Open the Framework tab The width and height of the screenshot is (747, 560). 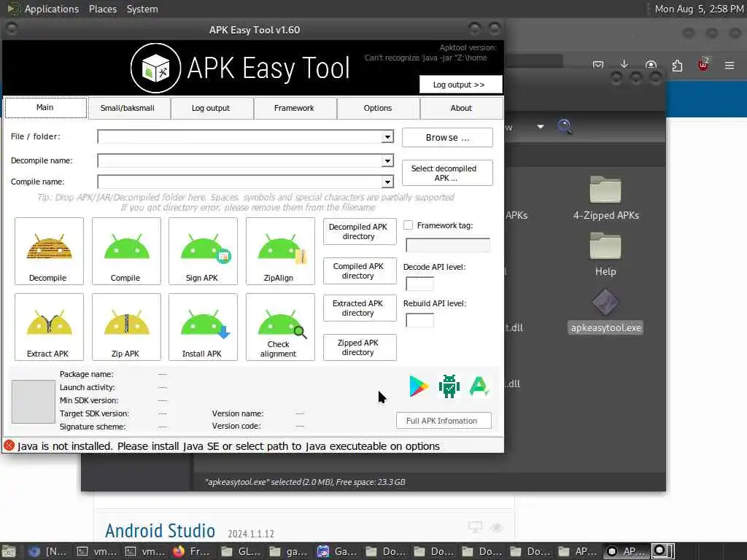(295, 108)
